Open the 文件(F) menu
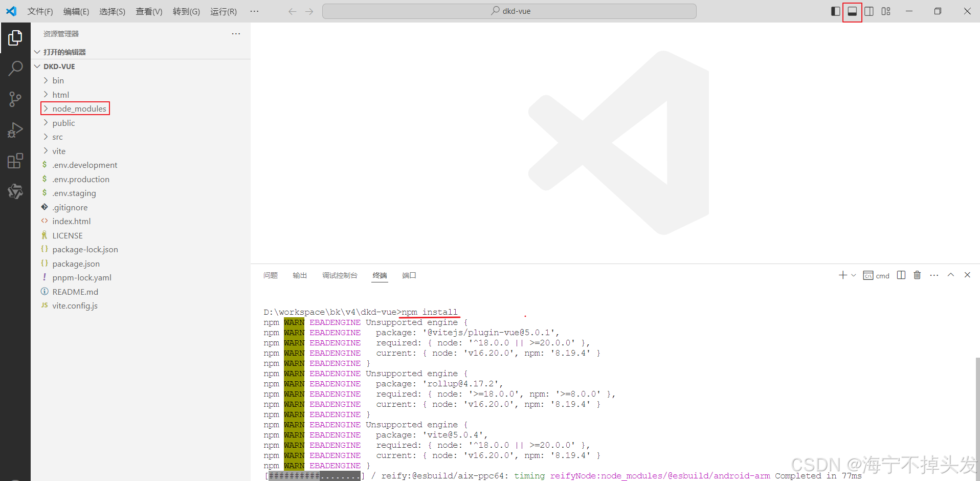Image resolution: width=980 pixels, height=481 pixels. tap(40, 11)
